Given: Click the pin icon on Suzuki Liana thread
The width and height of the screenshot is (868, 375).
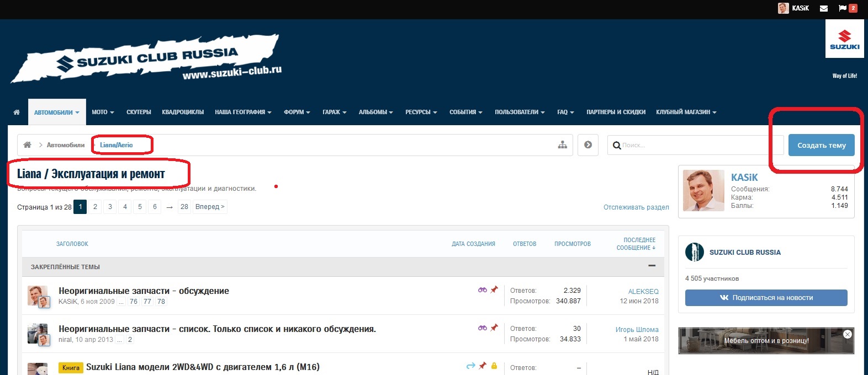Looking at the screenshot, I should pos(483,366).
